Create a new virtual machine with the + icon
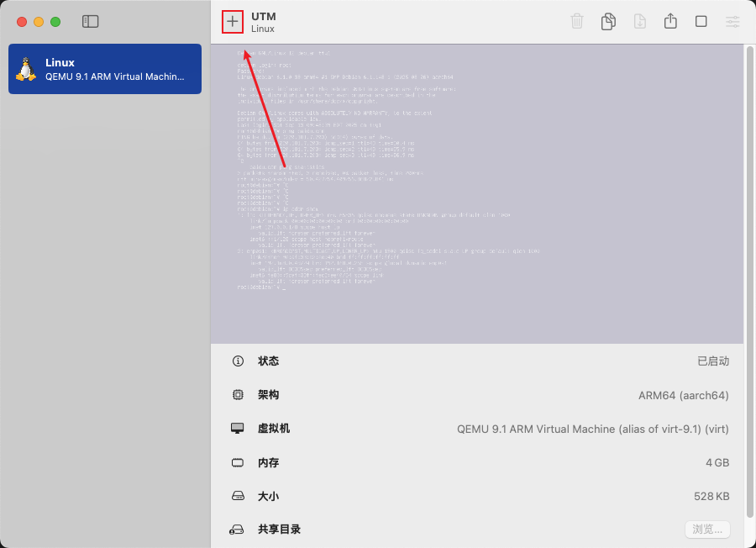Screen dimensions: 756x548 point(232,21)
